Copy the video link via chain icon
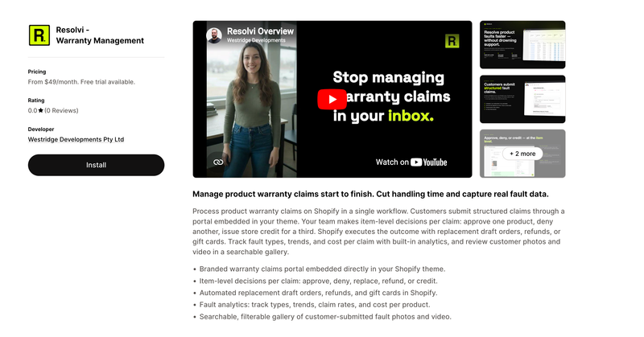The width and height of the screenshot is (644, 337). click(x=218, y=162)
